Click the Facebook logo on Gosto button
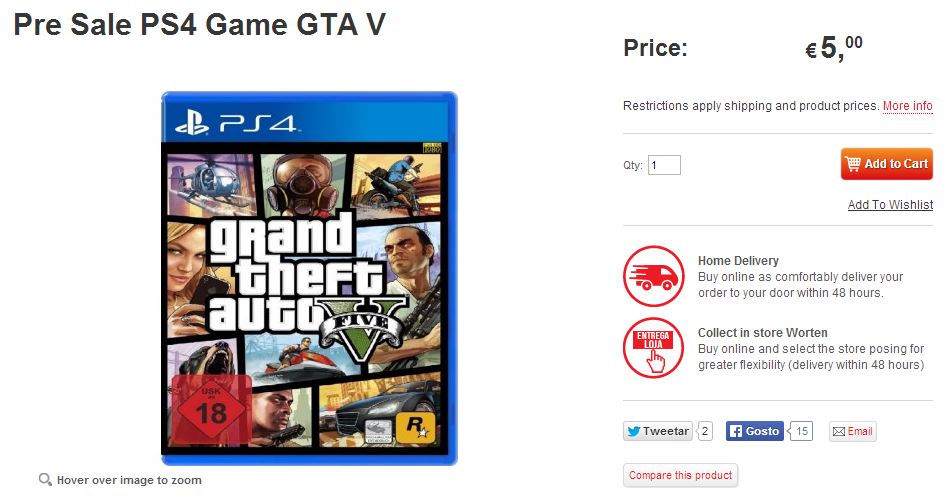 tap(735, 431)
